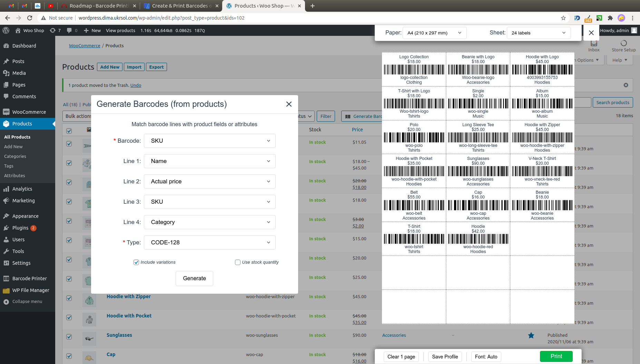The height and width of the screenshot is (364, 640).
Task: Open the Line 2 Actual price dropdown
Action: point(210,181)
